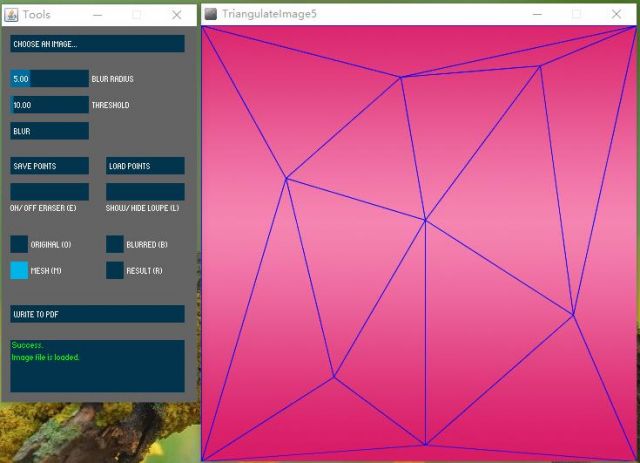Viewport: 640px width, 463px height.
Task: Click the TriangulateImage5 window icon
Action: [x=211, y=14]
